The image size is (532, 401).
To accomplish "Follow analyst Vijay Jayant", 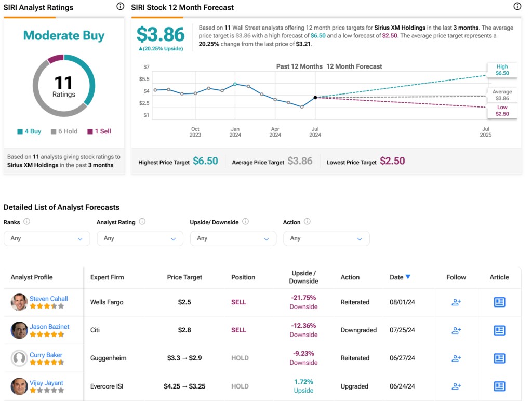I will [x=456, y=386].
